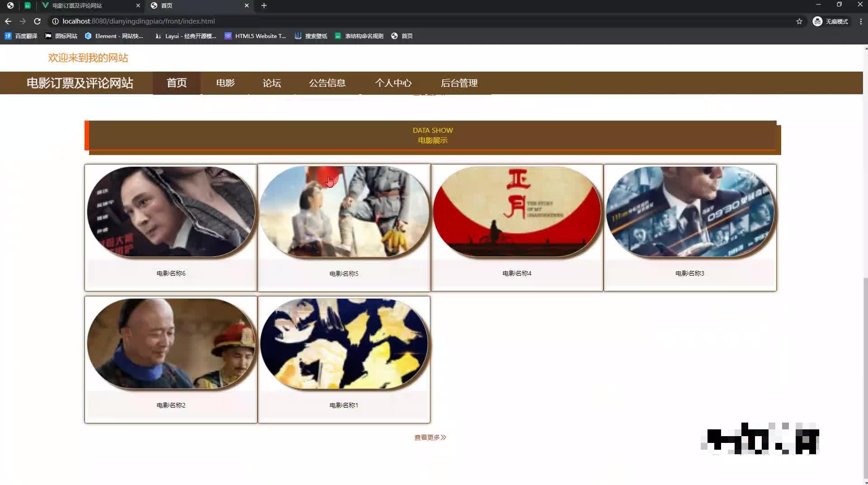This screenshot has width=868, height=485.
Task: Click the page vertical scrollbar thumb
Action: click(x=866, y=378)
